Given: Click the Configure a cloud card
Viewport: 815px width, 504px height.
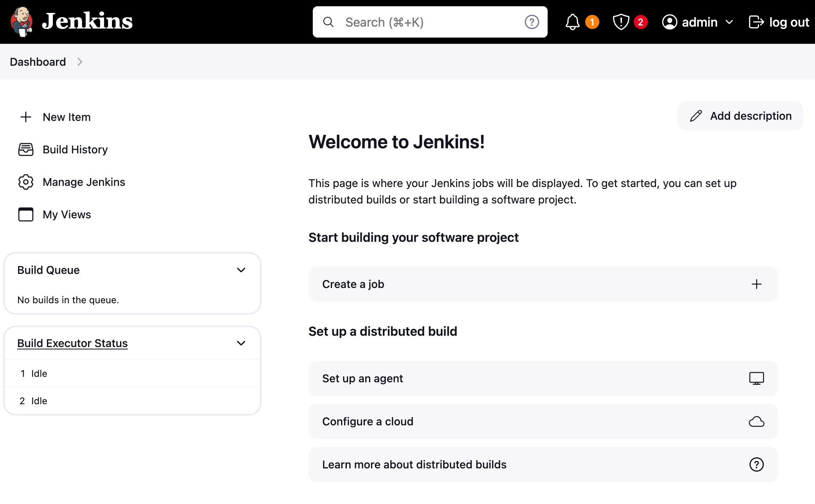Looking at the screenshot, I should (543, 421).
